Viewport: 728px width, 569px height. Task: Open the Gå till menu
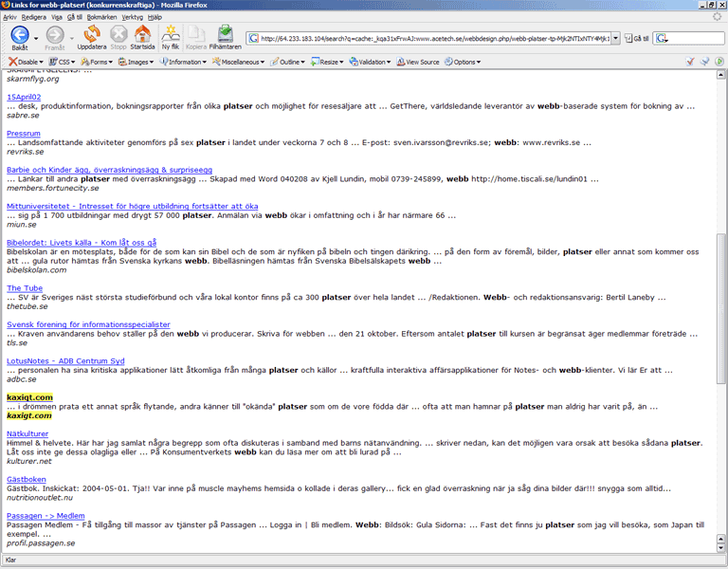point(74,17)
